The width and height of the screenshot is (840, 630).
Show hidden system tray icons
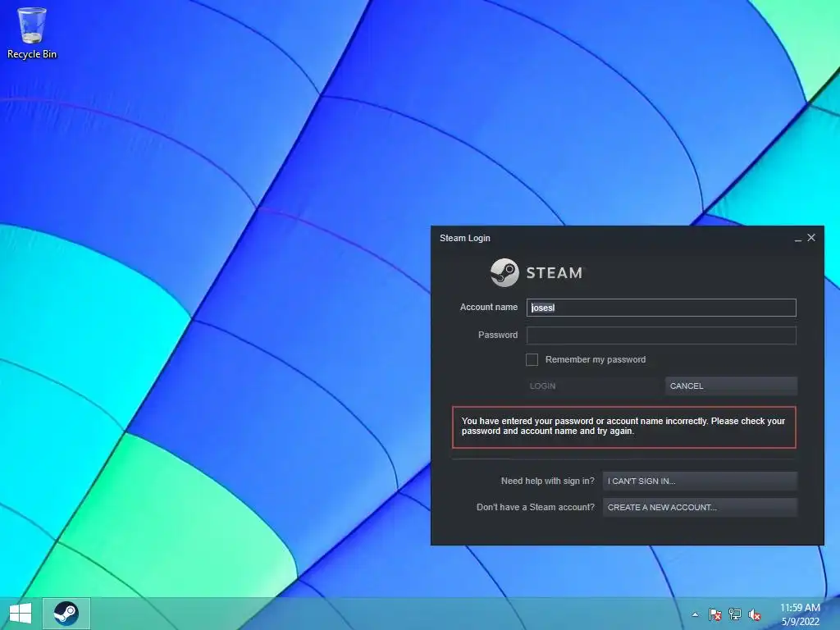coord(695,614)
